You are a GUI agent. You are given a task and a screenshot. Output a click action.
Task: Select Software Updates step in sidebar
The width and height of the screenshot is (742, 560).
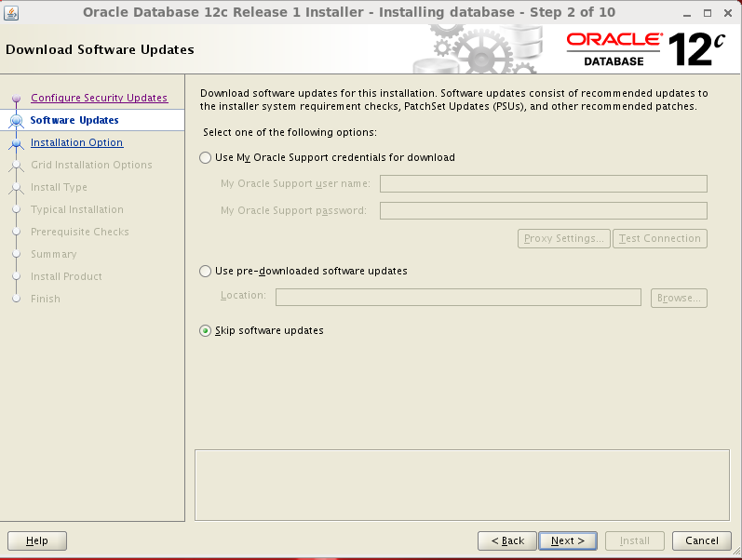click(74, 120)
